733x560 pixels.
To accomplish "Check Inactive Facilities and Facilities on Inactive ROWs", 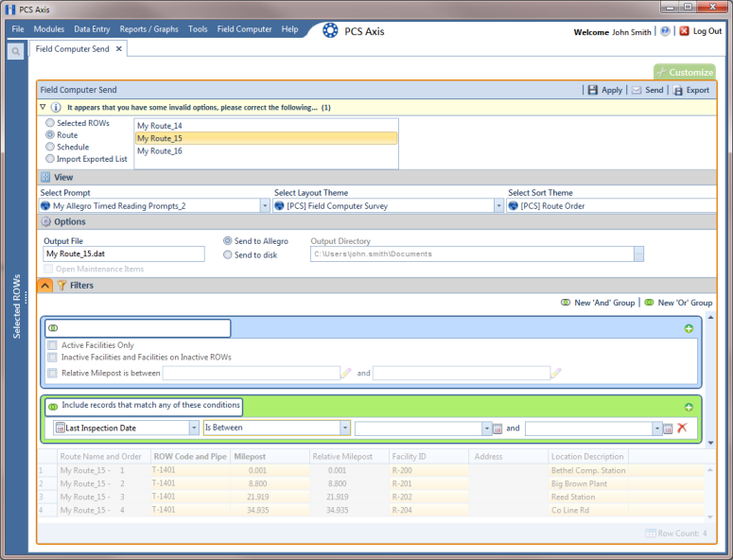I will click(52, 358).
